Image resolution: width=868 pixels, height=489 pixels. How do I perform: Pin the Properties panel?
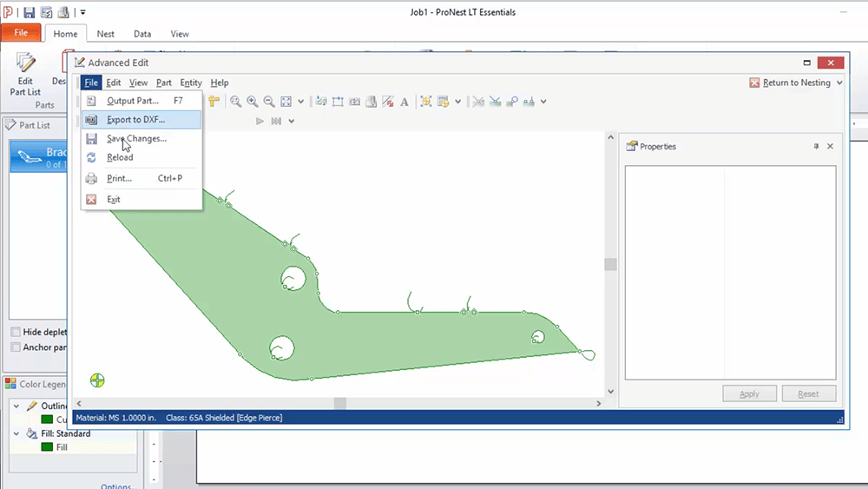tap(816, 147)
